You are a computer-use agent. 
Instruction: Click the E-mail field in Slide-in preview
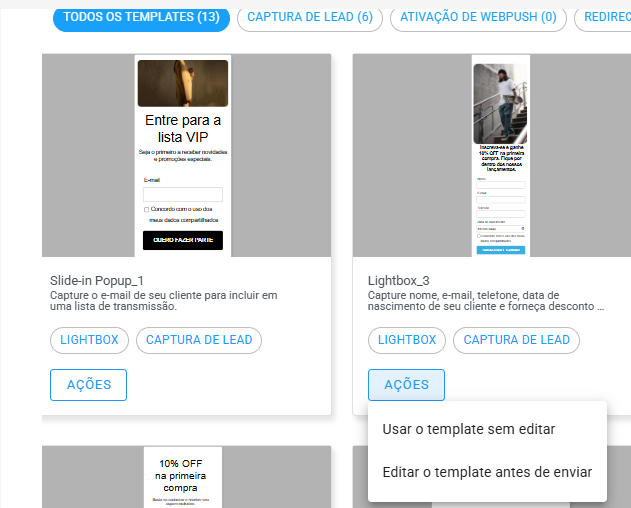point(183,195)
